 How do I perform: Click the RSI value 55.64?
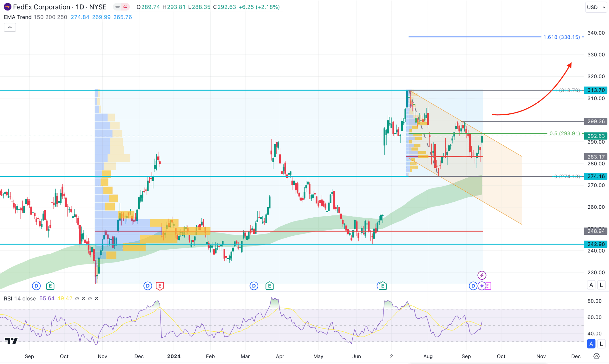pyautogui.click(x=47, y=298)
